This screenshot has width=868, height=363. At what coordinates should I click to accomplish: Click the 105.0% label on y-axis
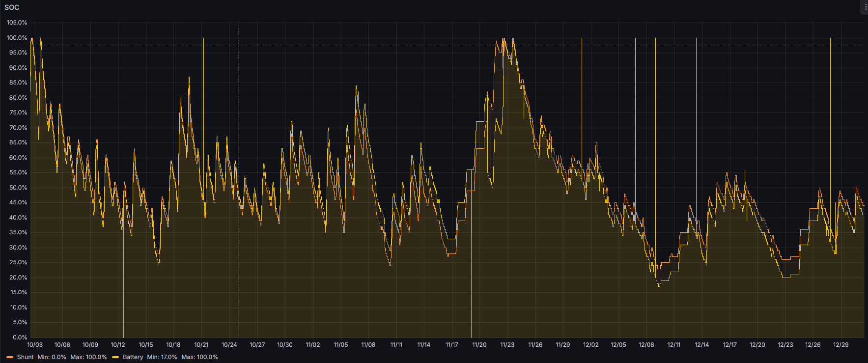17,23
